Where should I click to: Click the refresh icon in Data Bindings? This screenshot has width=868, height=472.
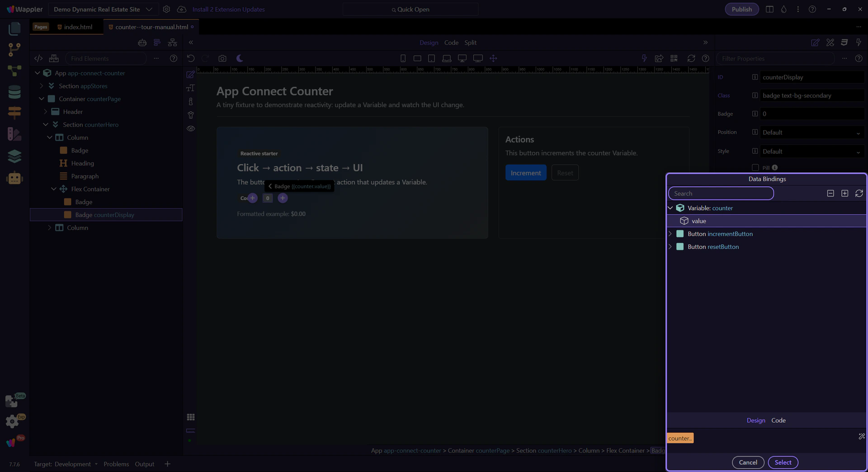click(x=859, y=194)
